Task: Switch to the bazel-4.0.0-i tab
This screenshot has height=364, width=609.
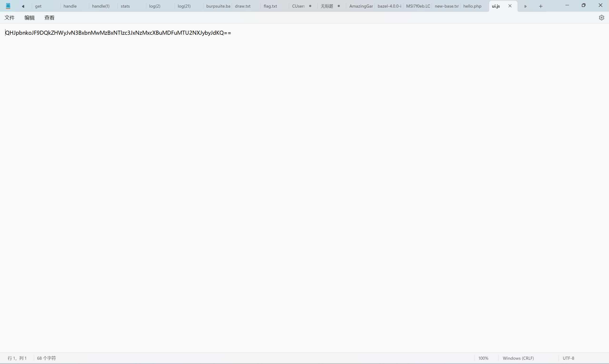Action: pos(389,6)
